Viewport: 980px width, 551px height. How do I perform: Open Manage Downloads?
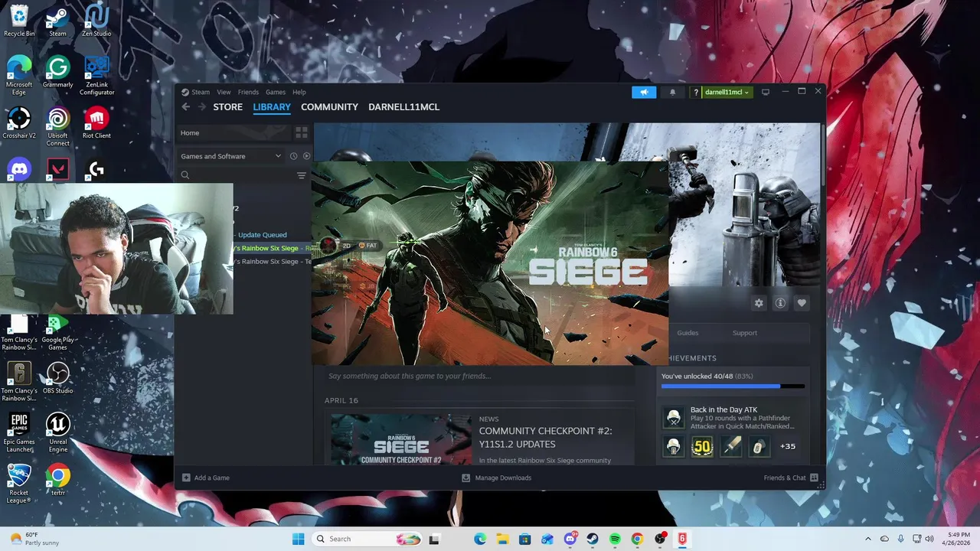pyautogui.click(x=496, y=478)
